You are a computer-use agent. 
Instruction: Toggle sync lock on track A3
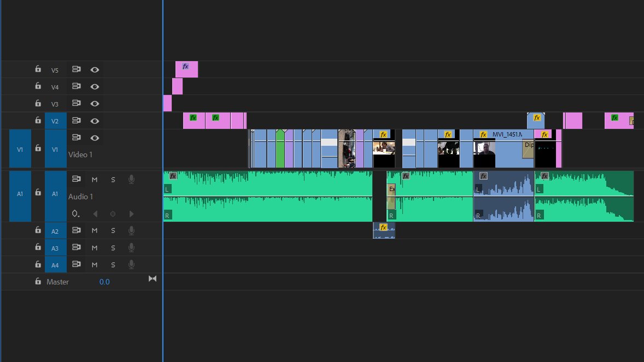[77, 247]
